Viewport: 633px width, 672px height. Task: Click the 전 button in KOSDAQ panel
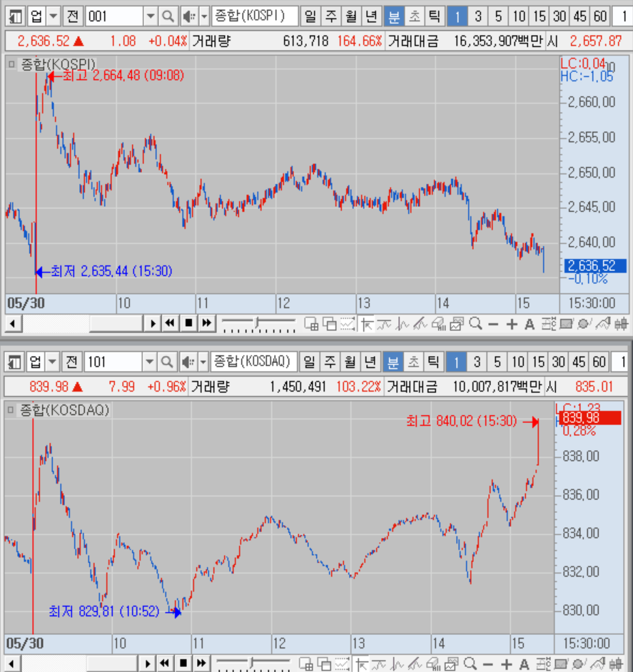[x=71, y=362]
